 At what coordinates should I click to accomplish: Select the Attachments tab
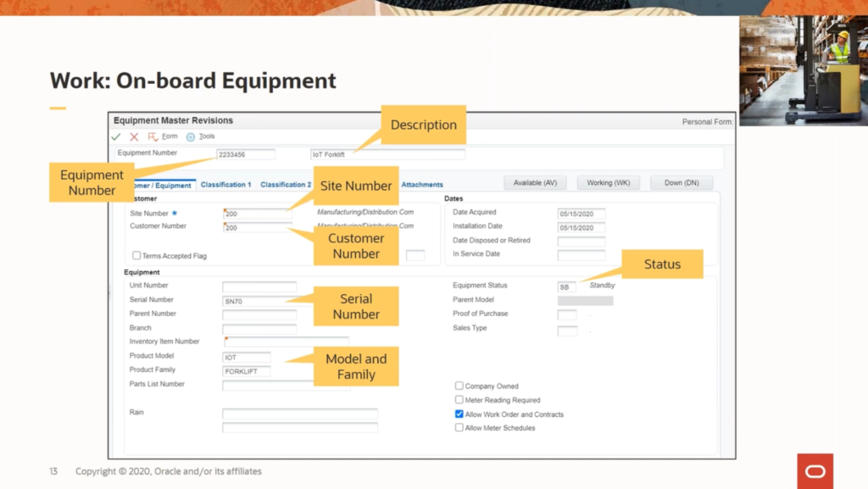[x=422, y=184]
